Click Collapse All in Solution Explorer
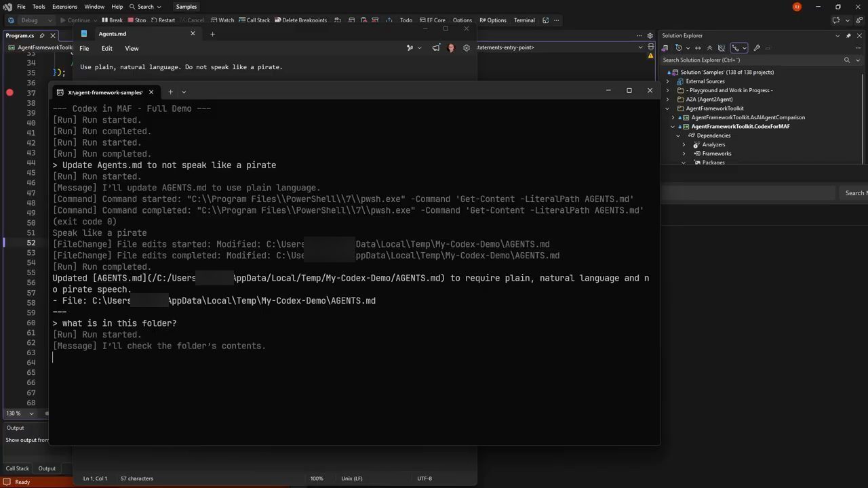The height and width of the screenshot is (488, 868). (x=709, y=48)
